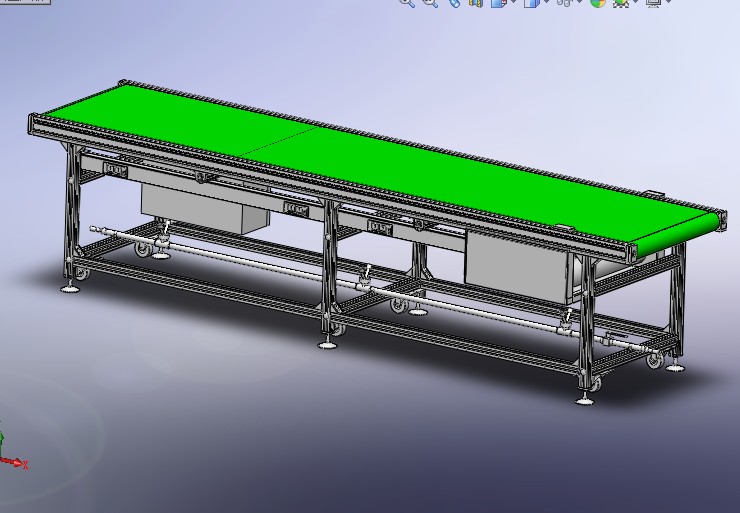This screenshot has height=513, width=740.
Task: Click the Apply Scene icon
Action: click(x=621, y=2)
